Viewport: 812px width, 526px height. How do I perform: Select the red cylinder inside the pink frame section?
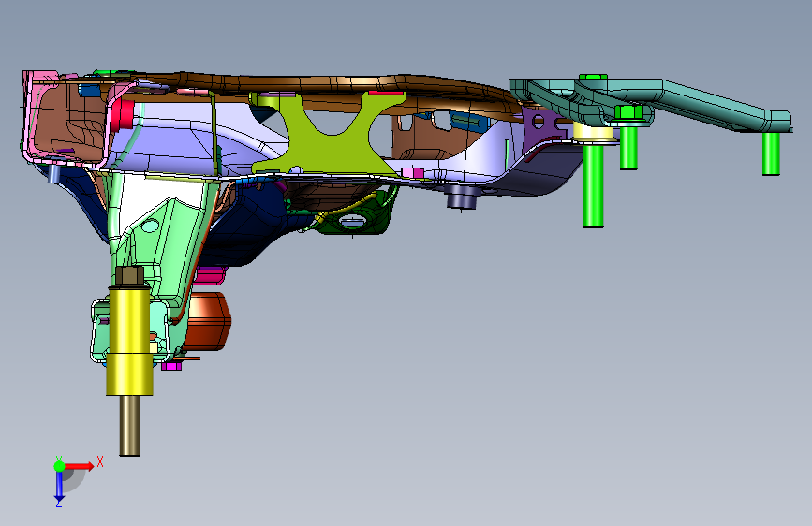pos(123,115)
